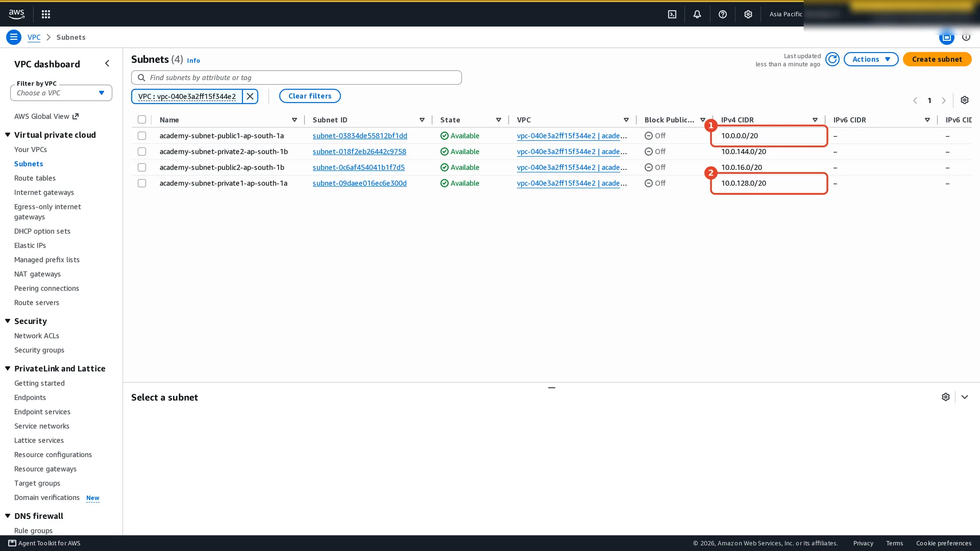This screenshot has width=980, height=551.
Task: Collapse the PrivateLink and Lattice section
Action: click(8, 368)
